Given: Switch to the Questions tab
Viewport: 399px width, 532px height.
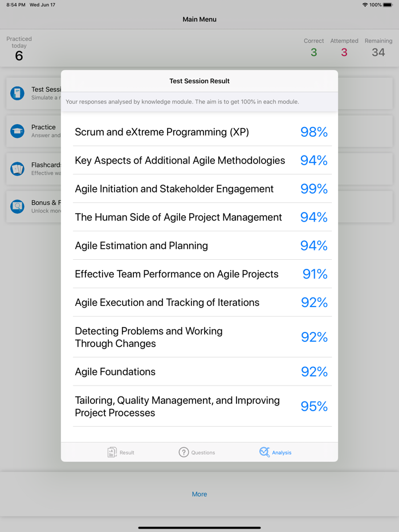Looking at the screenshot, I should click(x=197, y=452).
